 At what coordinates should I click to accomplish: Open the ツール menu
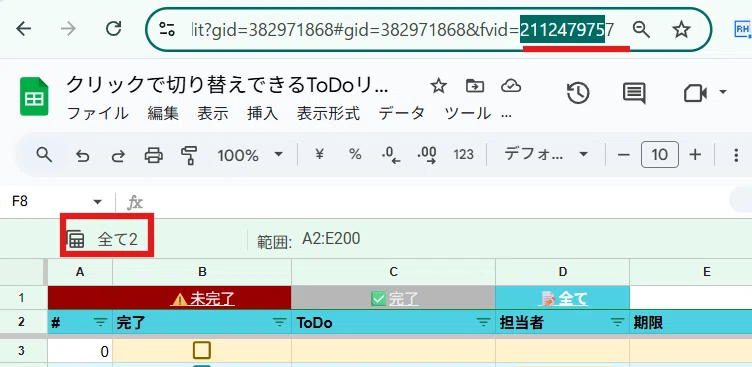tap(468, 114)
